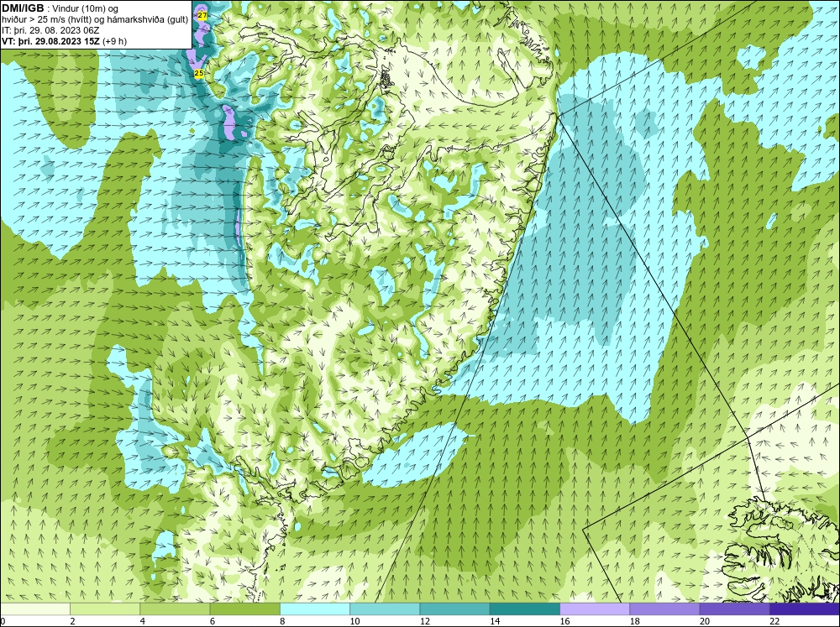Click the legend scale label '20'
The width and height of the screenshot is (840, 627).
tap(705, 621)
